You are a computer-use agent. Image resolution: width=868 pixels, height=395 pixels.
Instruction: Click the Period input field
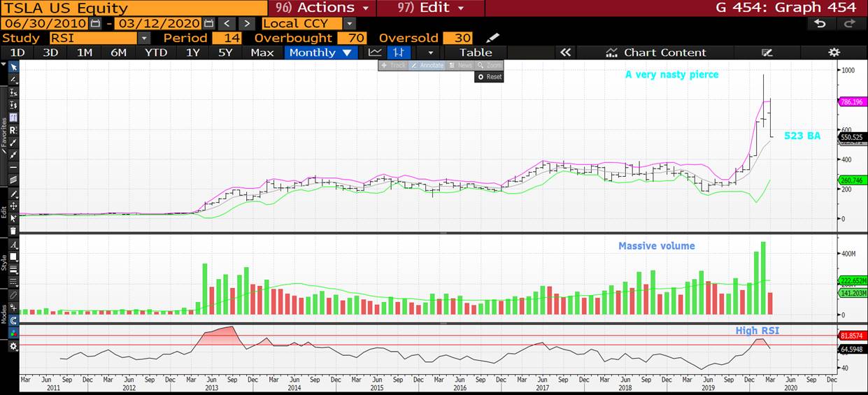coord(227,38)
